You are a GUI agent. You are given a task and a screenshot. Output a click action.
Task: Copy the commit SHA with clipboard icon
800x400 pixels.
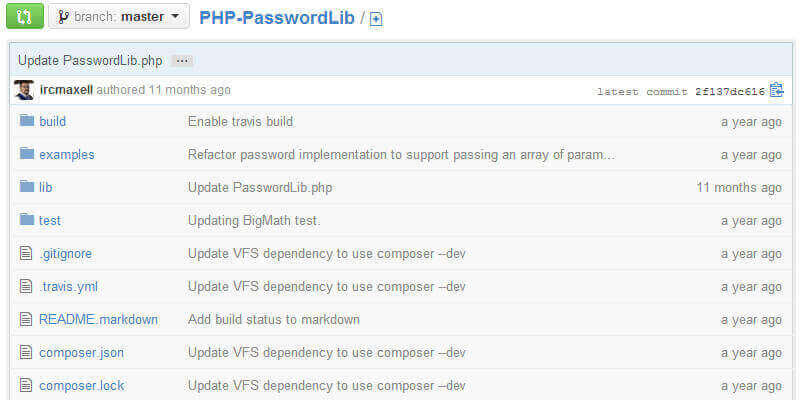click(x=776, y=90)
